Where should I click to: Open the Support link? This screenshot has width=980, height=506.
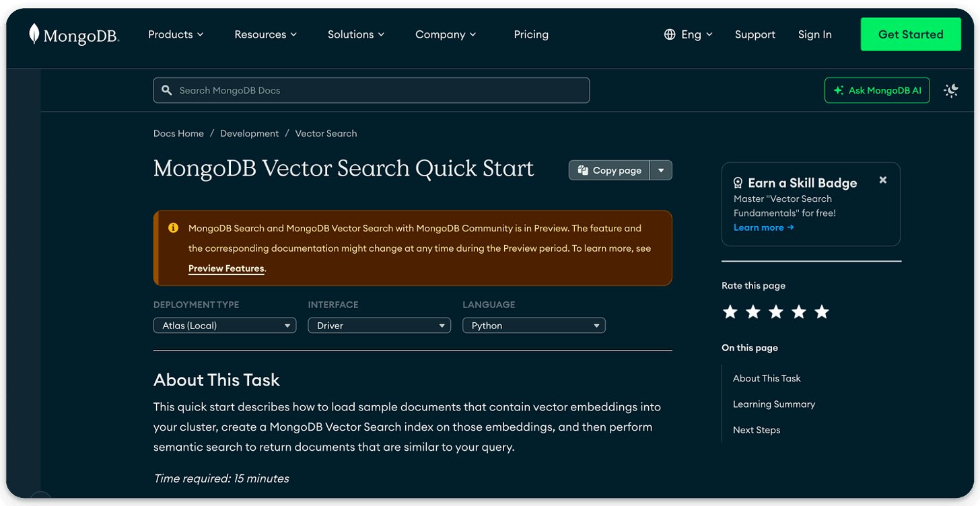[x=755, y=34]
